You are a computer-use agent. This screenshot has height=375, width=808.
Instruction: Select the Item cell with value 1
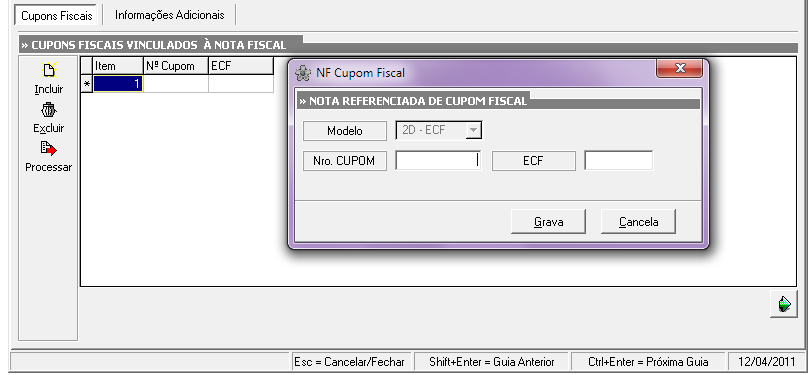coord(118,83)
